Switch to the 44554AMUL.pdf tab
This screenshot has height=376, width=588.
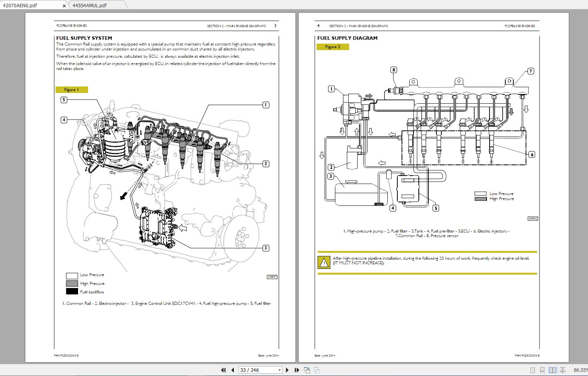(x=89, y=5)
